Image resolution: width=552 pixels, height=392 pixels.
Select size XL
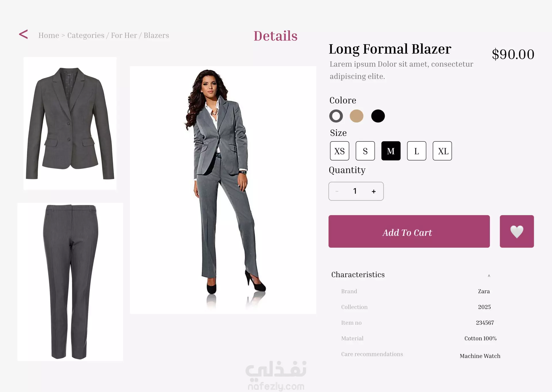click(442, 151)
